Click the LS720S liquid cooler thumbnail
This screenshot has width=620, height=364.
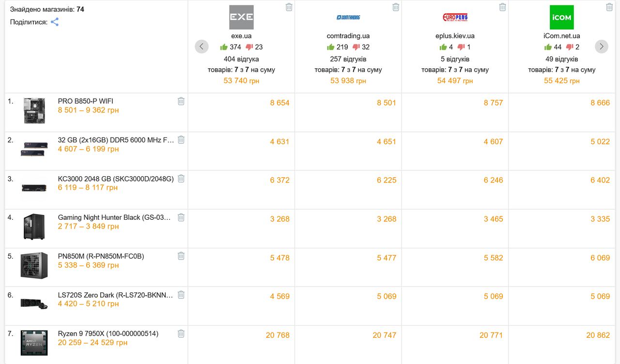pyautogui.click(x=34, y=303)
